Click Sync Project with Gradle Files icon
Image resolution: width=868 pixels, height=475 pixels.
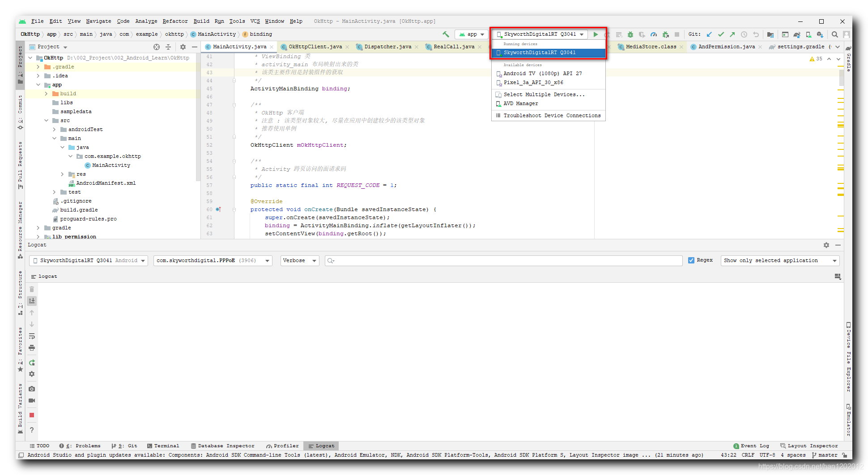coord(797,34)
